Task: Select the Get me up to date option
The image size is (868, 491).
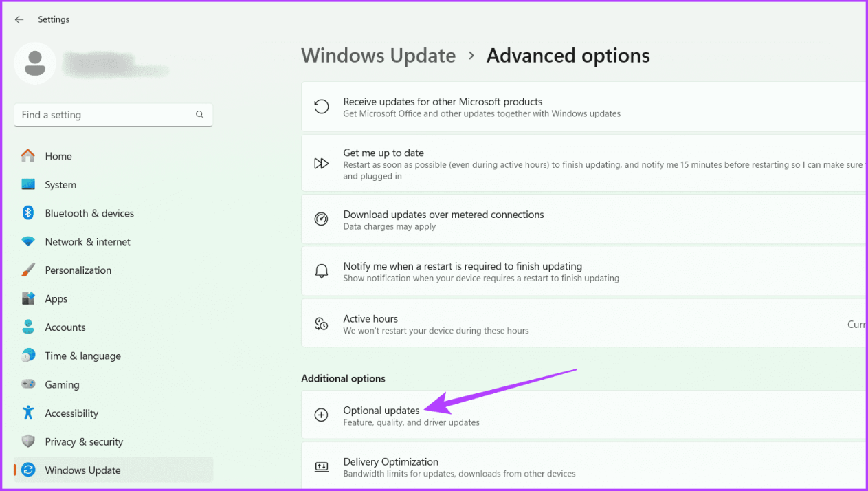Action: (383, 153)
